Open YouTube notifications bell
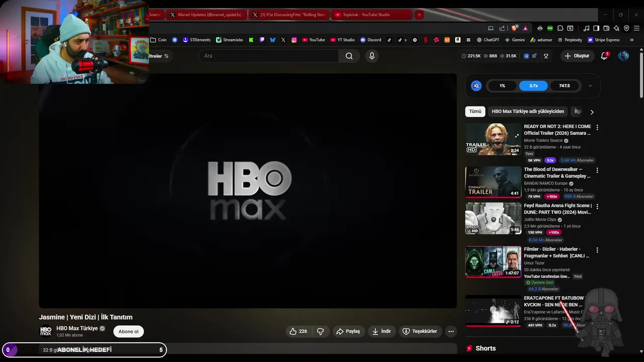This screenshot has height=362, width=644. coord(604,56)
